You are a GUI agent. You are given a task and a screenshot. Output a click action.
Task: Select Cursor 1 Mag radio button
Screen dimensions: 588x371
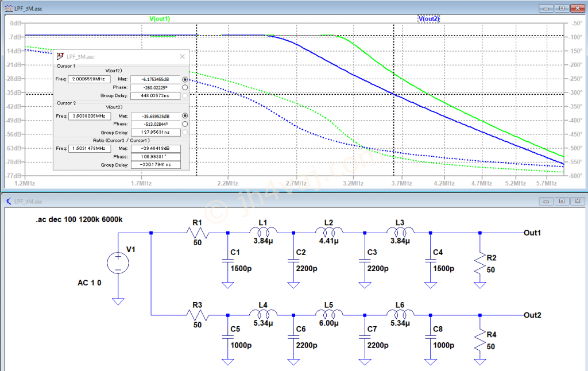pos(185,79)
